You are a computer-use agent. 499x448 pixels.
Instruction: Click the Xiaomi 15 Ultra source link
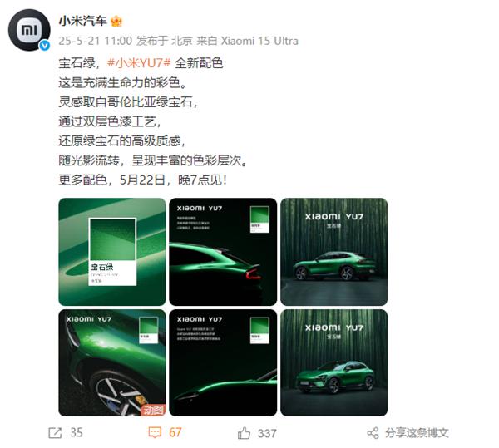pyautogui.click(x=259, y=41)
